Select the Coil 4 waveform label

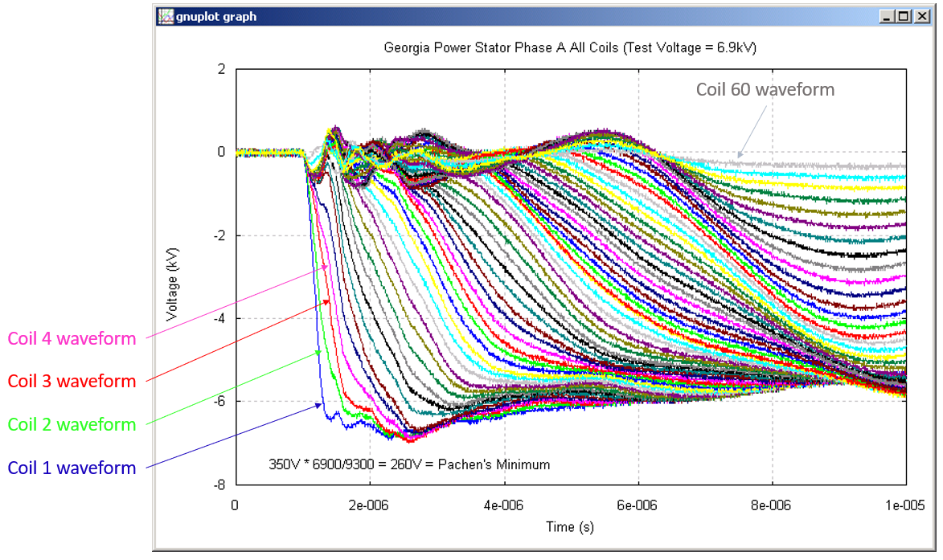point(71,338)
